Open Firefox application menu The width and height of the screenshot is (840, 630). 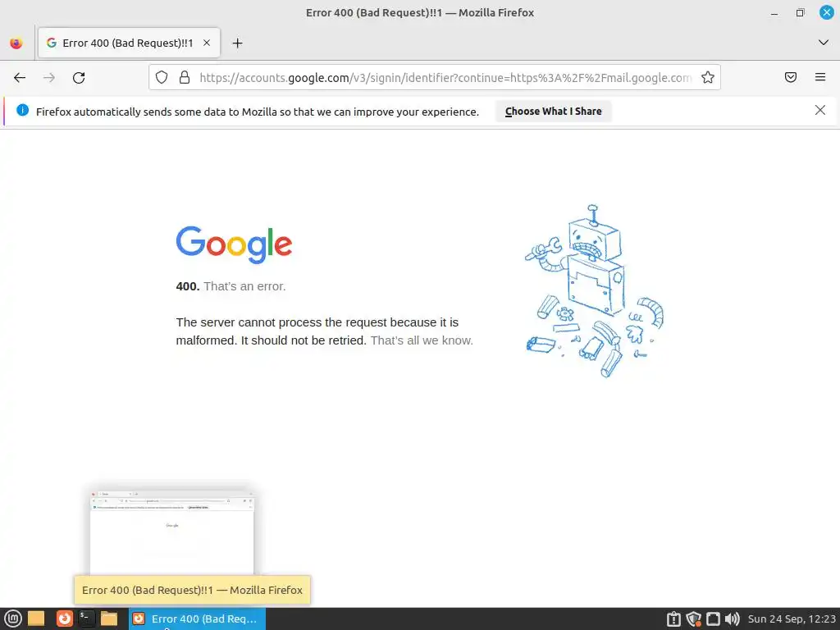pos(820,77)
